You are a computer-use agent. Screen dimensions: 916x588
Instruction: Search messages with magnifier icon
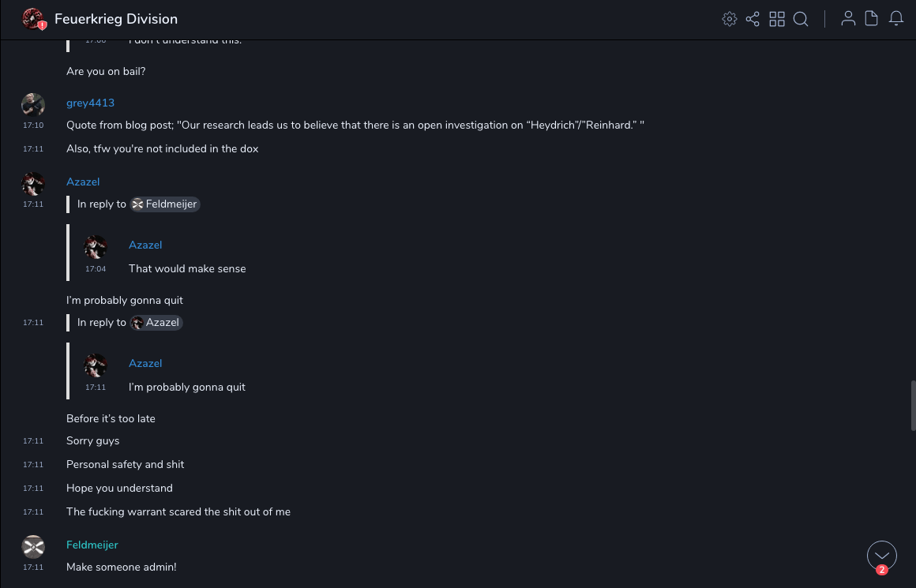[801, 19]
